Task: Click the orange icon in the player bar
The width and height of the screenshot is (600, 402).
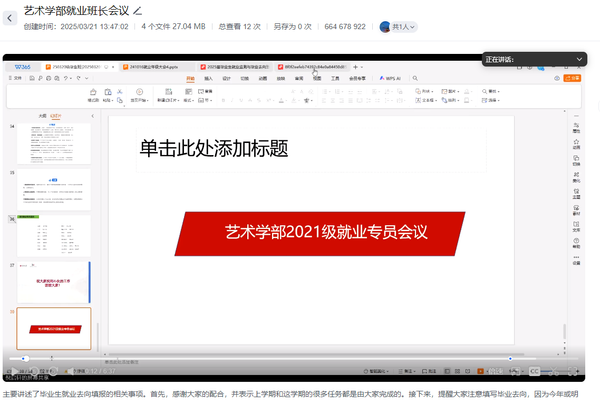Action: (477, 370)
